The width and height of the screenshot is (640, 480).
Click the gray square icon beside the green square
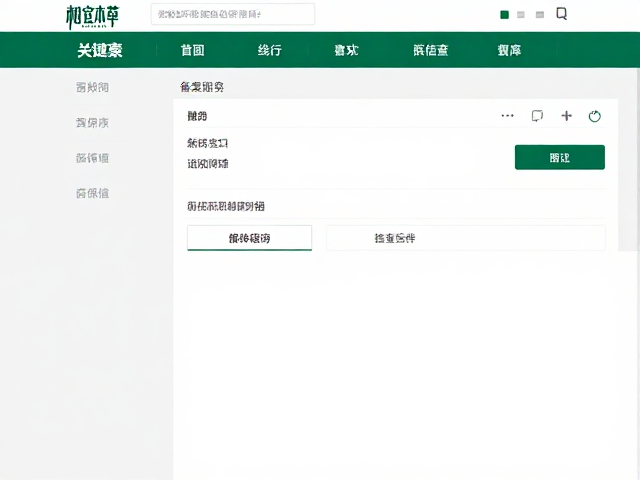[521, 15]
